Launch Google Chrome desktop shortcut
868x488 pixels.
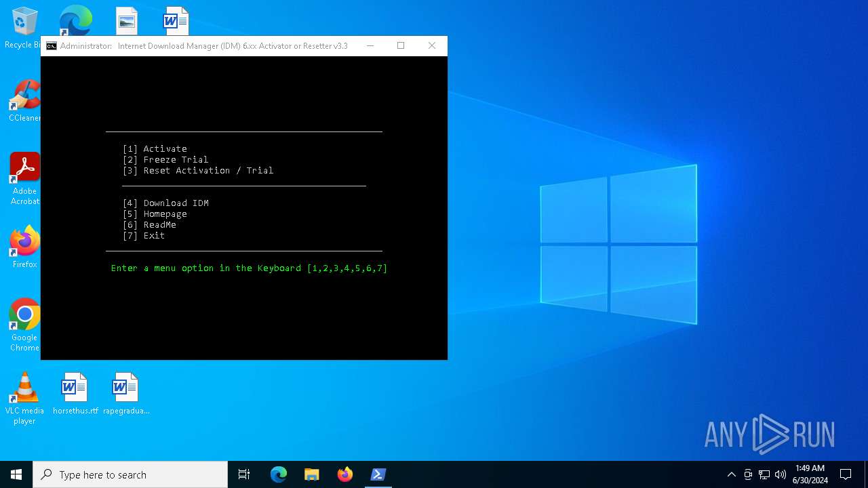24,325
